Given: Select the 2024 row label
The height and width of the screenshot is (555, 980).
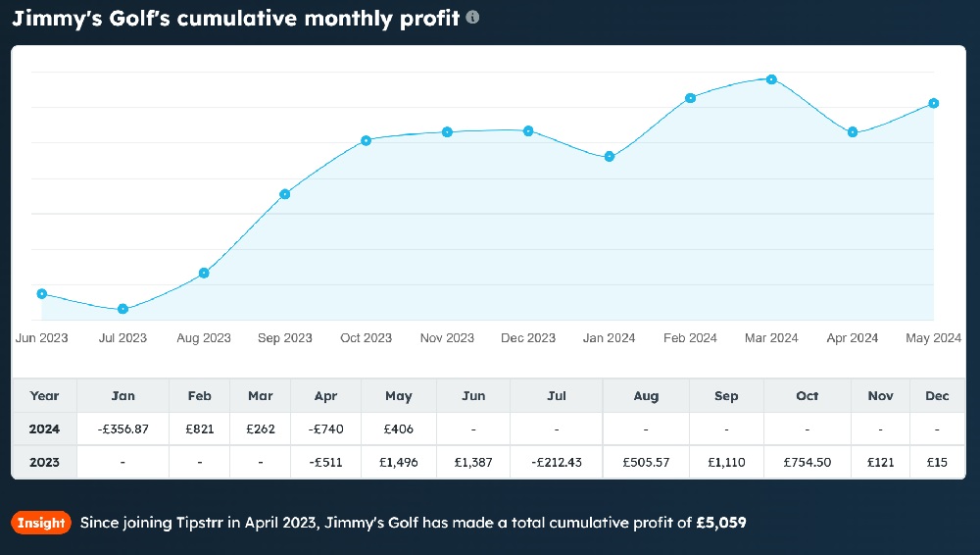Looking at the screenshot, I should (x=45, y=429).
